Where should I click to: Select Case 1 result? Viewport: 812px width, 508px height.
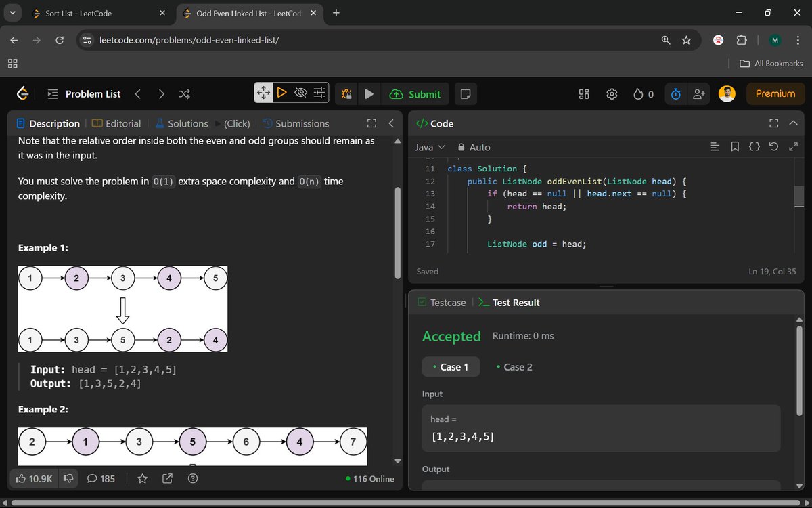point(451,367)
